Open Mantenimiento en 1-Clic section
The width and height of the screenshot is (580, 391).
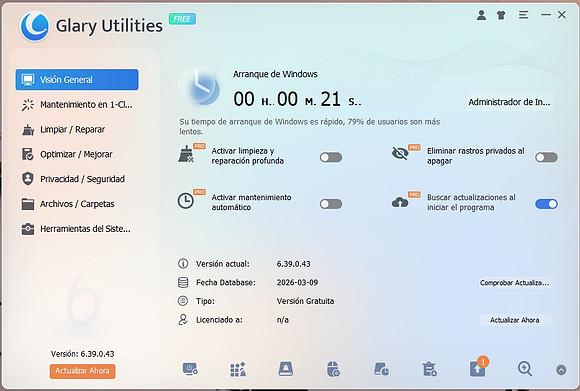[77, 105]
